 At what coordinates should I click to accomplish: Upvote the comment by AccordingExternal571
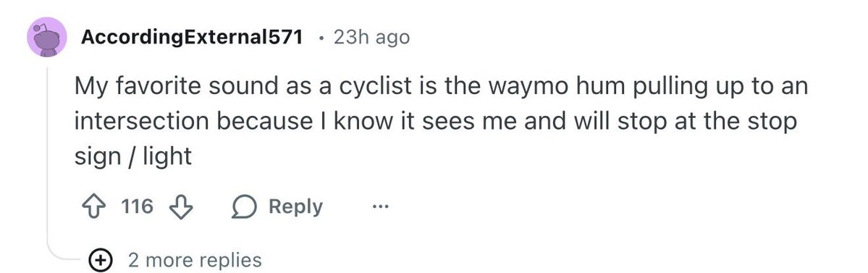(93, 207)
